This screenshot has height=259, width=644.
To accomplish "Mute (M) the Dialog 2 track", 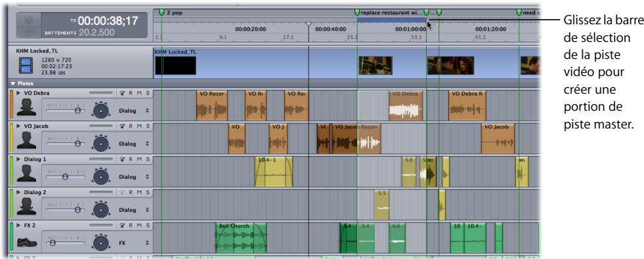I will coord(139,192).
